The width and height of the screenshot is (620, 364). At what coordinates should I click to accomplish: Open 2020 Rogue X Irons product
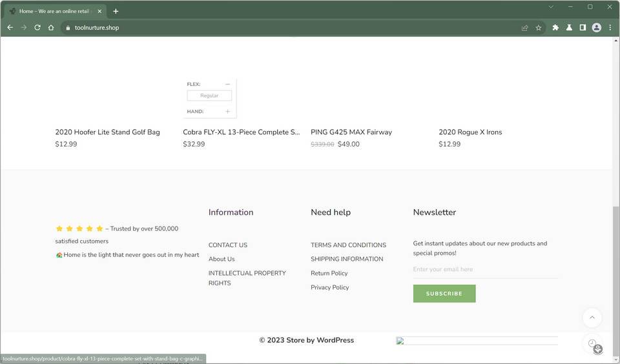tap(470, 132)
